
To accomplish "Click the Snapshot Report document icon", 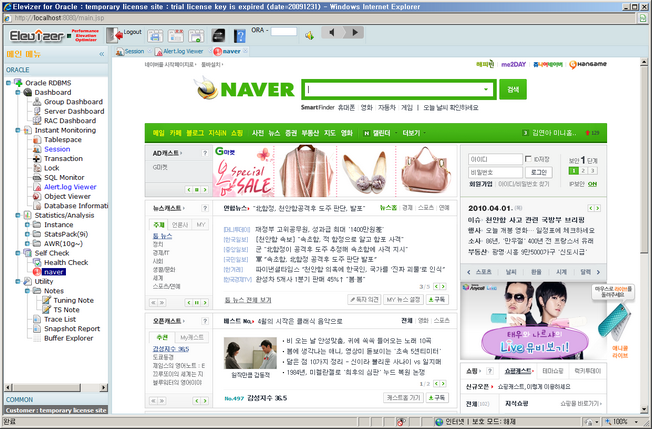I will point(37,329).
